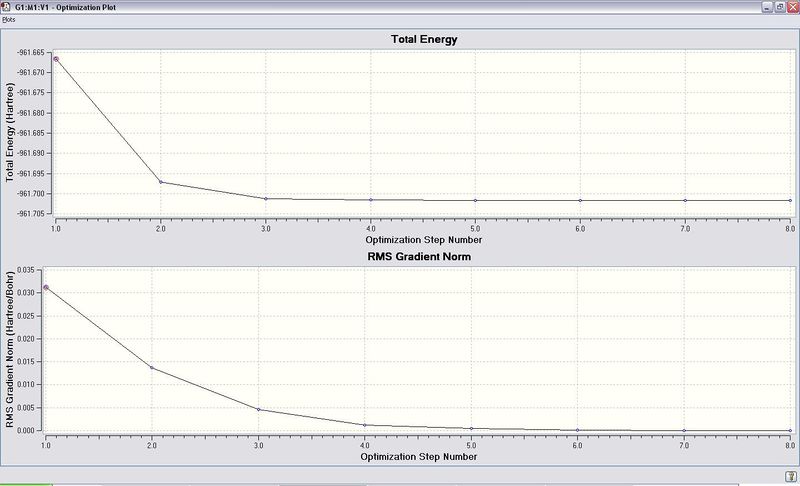Click the 0.005 gradient axis value
This screenshot has width=800, height=486.
pyautogui.click(x=26, y=407)
